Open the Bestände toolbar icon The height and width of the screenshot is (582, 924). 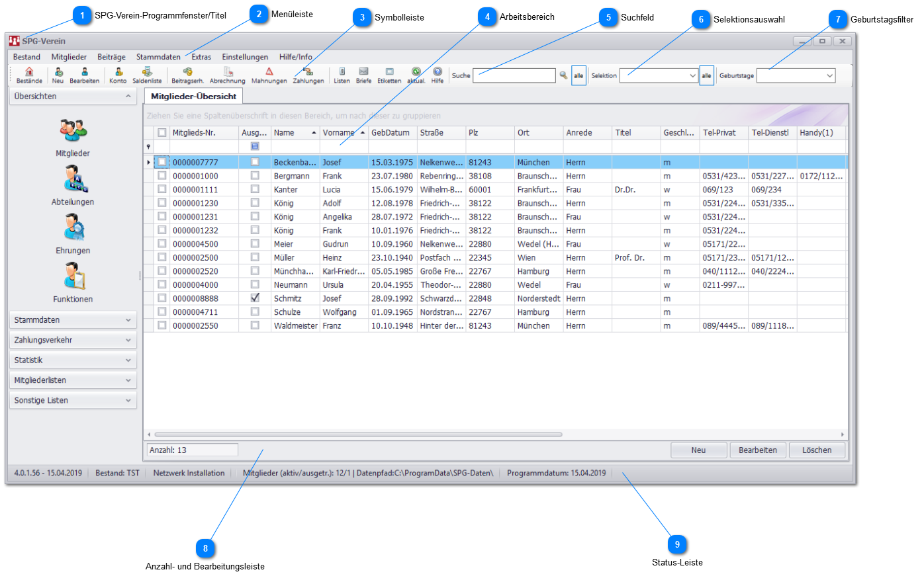point(29,74)
